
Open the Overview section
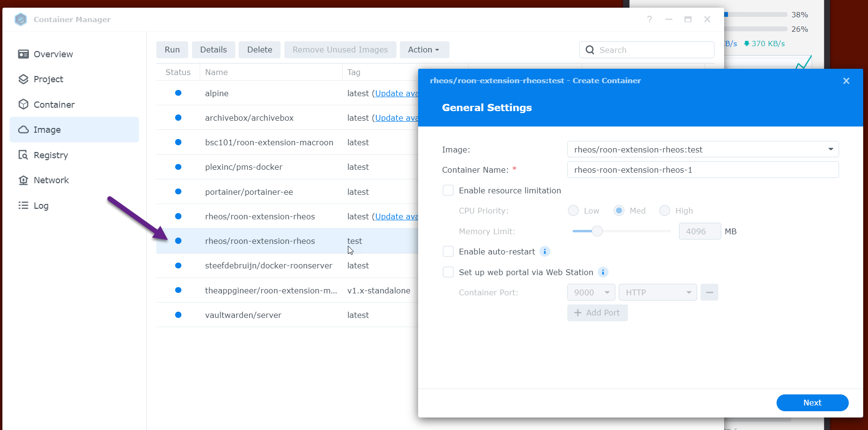coord(74,54)
